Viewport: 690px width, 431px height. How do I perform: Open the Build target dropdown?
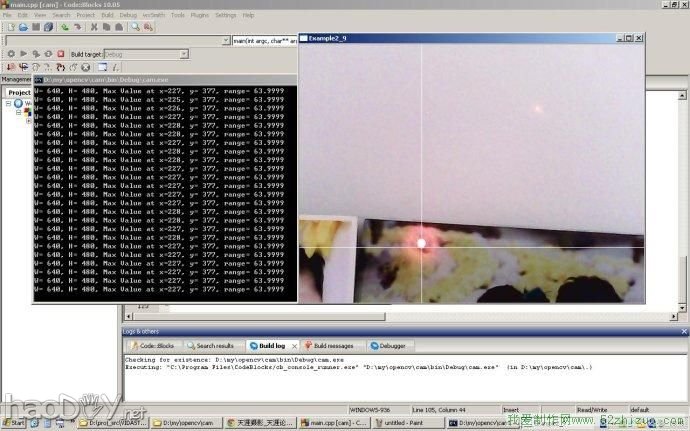(183, 54)
